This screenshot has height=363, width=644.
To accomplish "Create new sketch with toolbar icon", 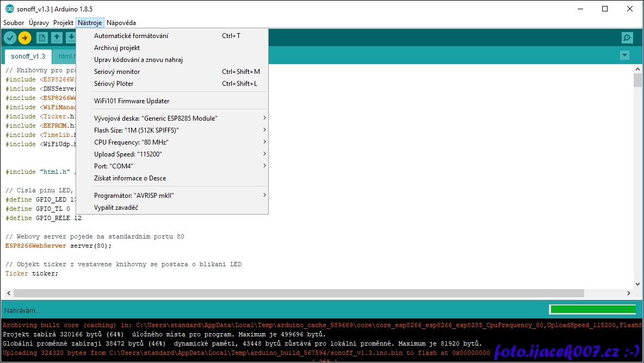I will click(x=42, y=37).
